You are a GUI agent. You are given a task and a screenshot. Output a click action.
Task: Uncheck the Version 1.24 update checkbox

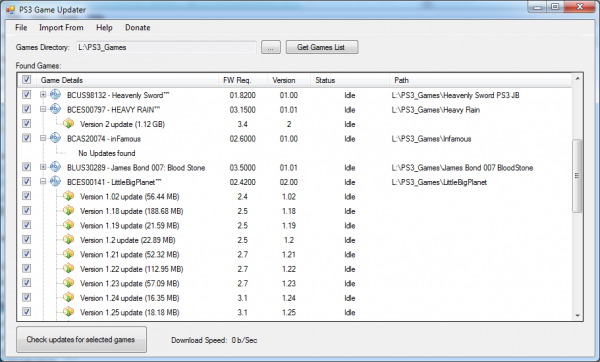(26, 297)
